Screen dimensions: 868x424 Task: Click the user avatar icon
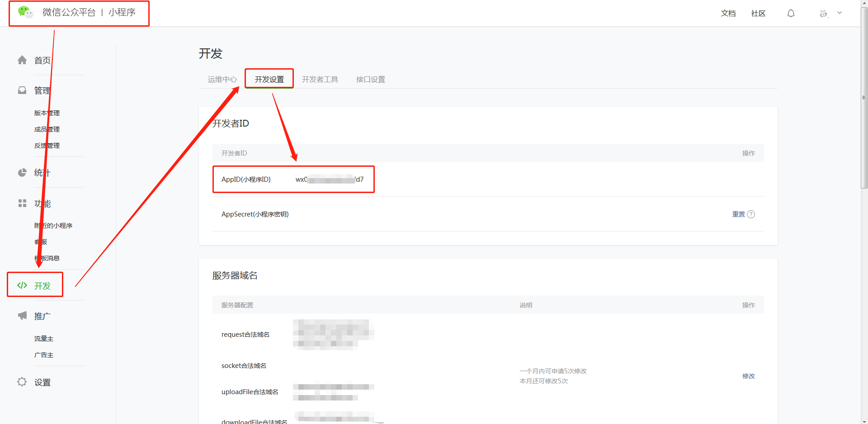click(823, 14)
